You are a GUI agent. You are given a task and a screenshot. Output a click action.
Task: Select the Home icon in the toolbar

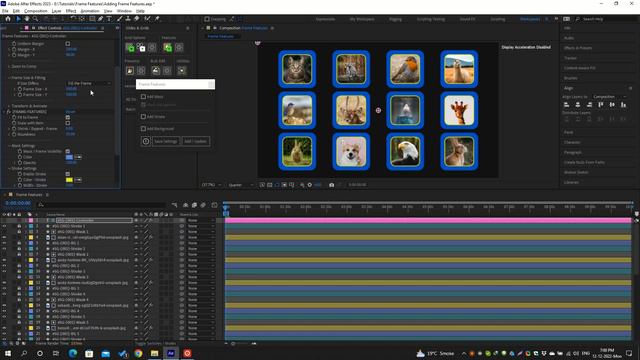pyautogui.click(x=8, y=19)
